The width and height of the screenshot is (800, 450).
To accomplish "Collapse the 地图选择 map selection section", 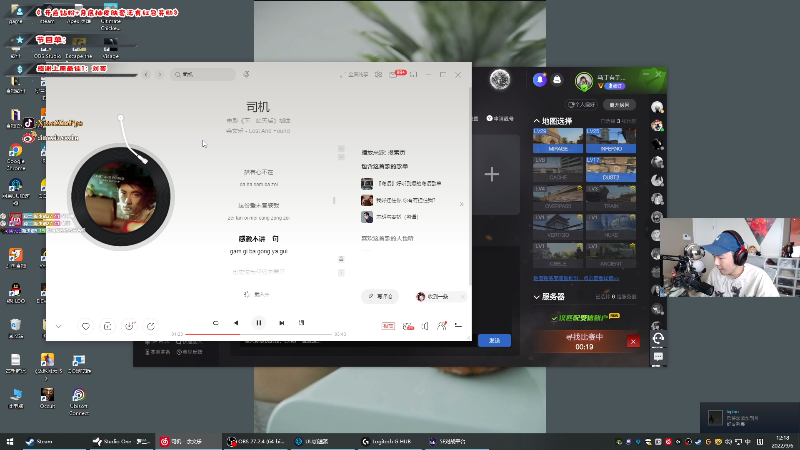I will 536,121.
